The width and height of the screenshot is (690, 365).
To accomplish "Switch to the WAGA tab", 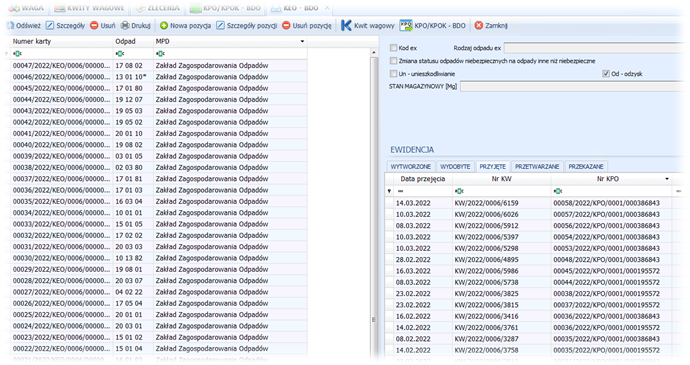I will (27, 8).
